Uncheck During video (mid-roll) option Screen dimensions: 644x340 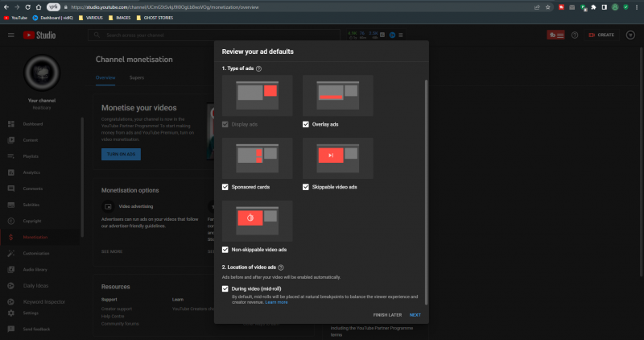pos(225,288)
